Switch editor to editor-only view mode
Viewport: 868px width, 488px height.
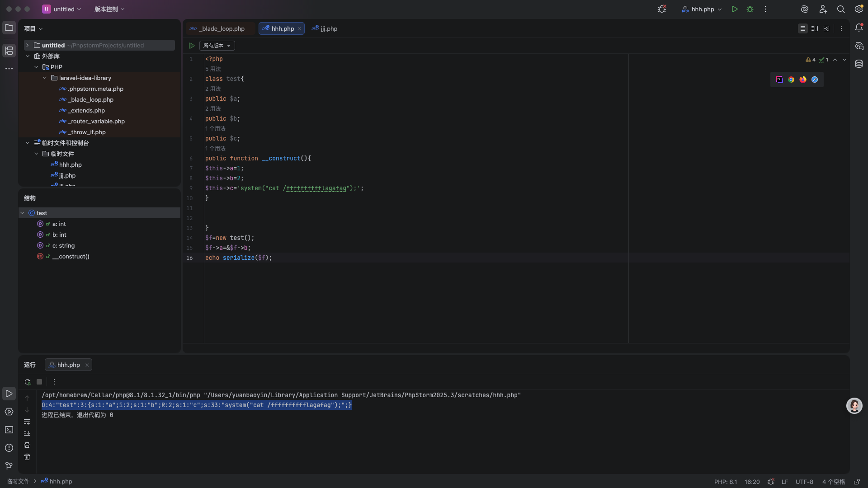pos(803,28)
